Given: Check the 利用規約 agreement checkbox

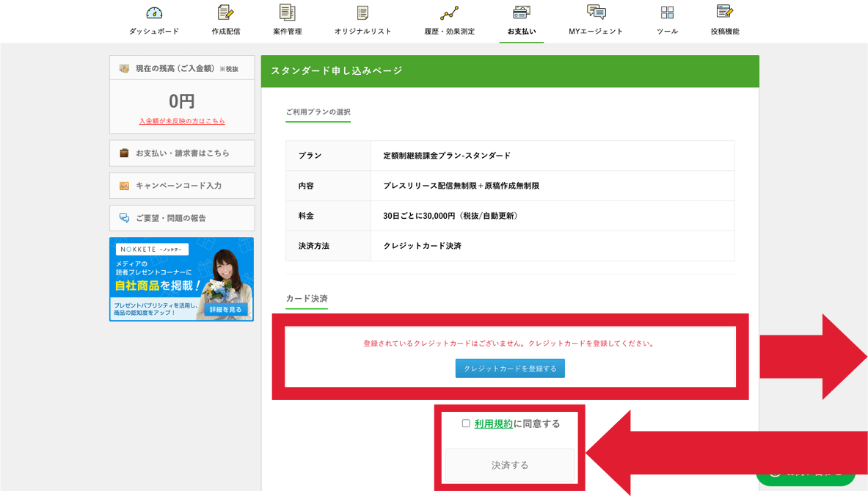Looking at the screenshot, I should 466,424.
